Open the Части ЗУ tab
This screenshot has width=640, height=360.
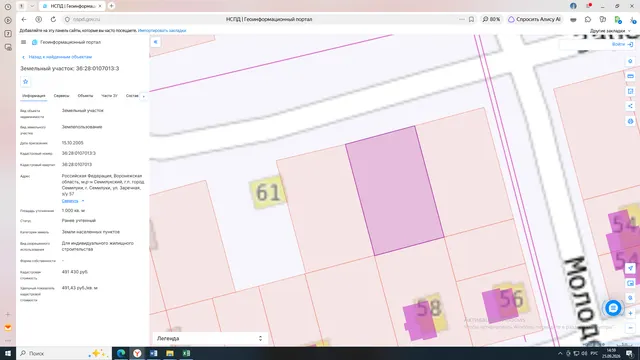pyautogui.click(x=109, y=96)
